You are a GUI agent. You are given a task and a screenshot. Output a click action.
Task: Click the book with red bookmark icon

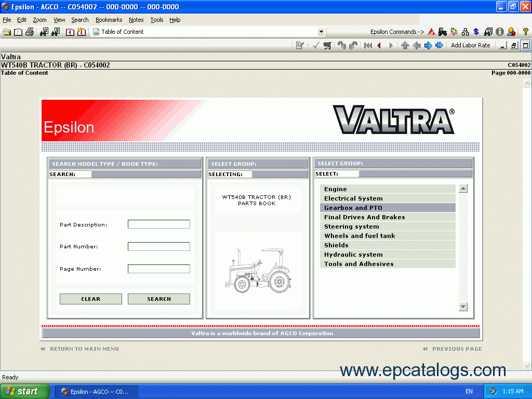[x=70, y=32]
